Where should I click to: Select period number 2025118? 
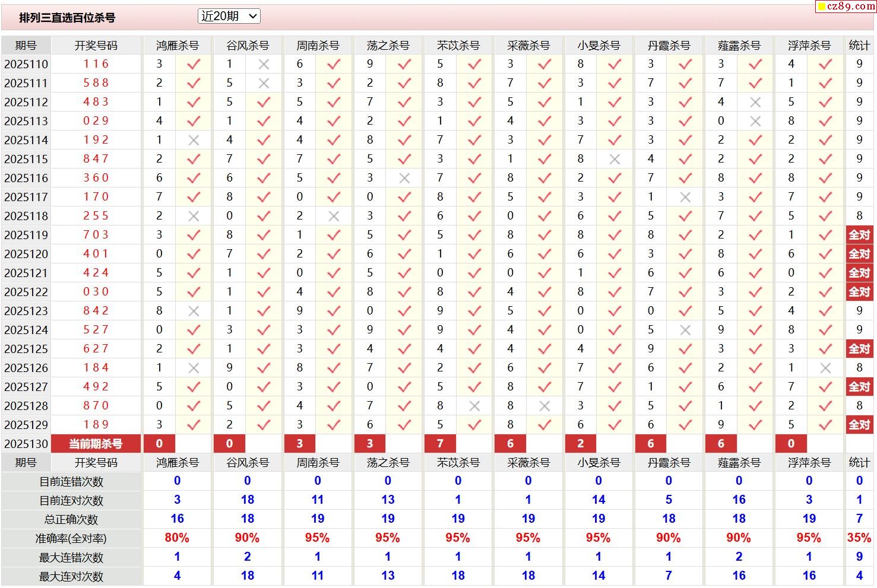click(26, 216)
